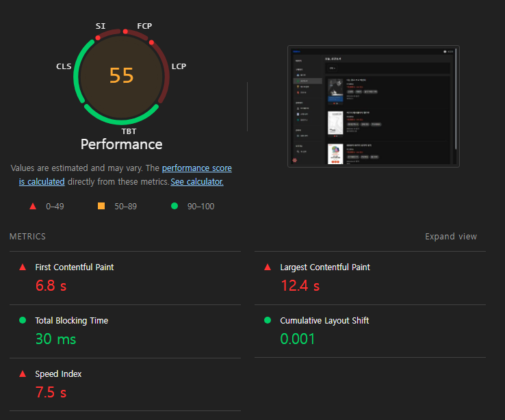Click the red dot at the FCP gauge arc
Image resolution: width=505 pixels, height=420 pixels.
(x=125, y=31)
